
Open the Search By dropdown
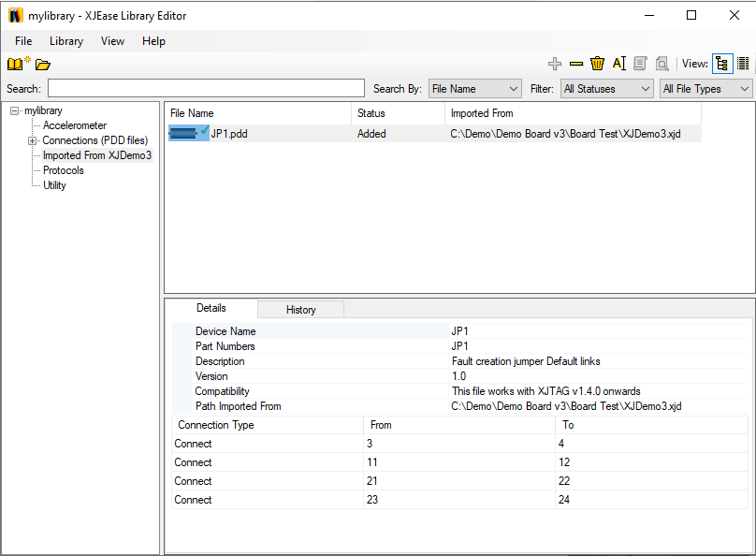(474, 89)
